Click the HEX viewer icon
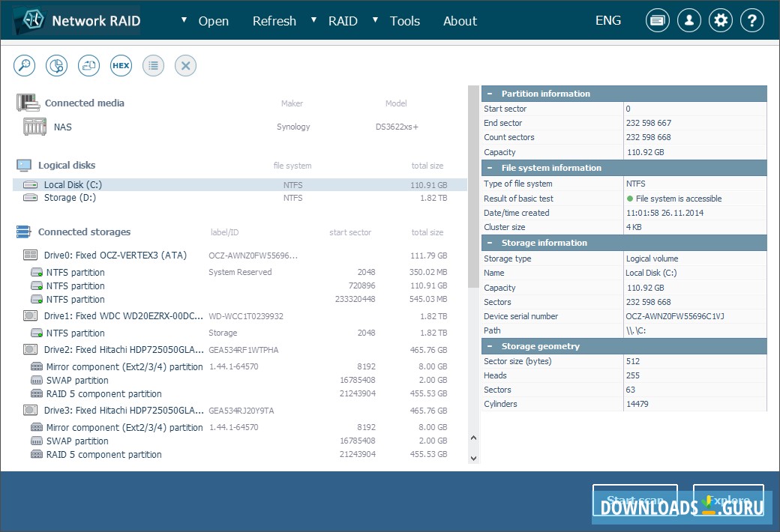780x532 pixels. pyautogui.click(x=121, y=66)
